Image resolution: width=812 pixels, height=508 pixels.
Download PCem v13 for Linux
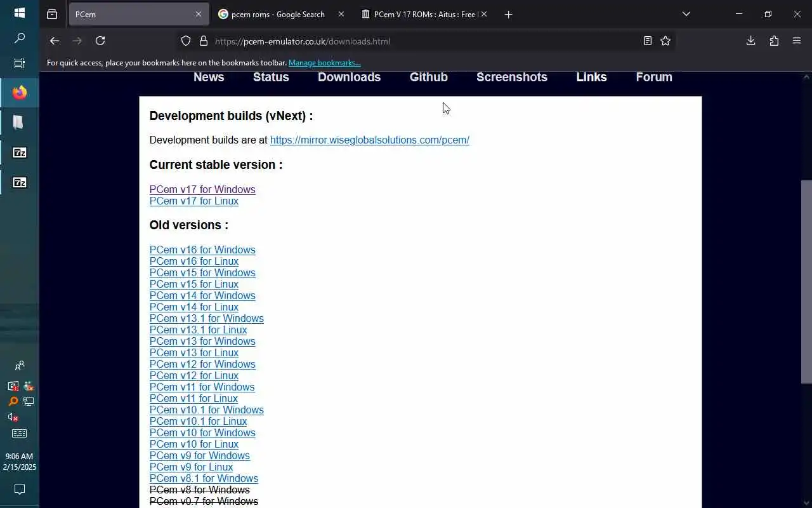pos(194,352)
